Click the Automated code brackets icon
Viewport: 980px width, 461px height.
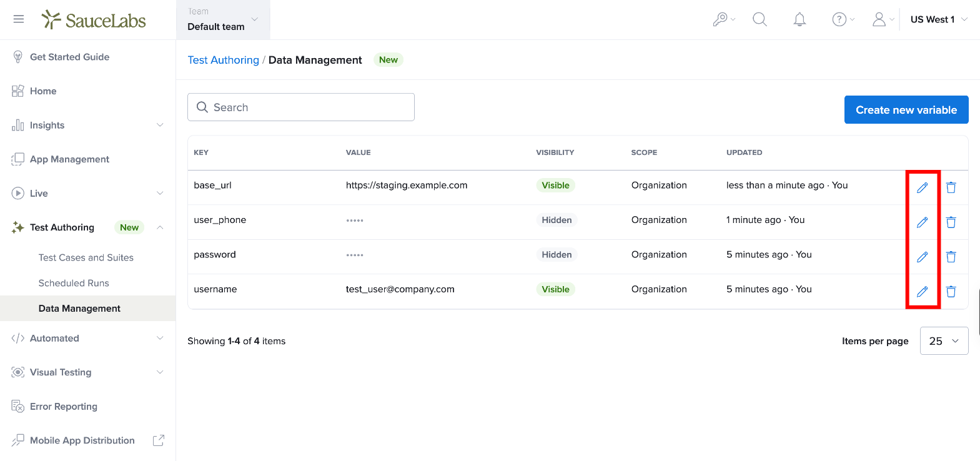pos(17,338)
